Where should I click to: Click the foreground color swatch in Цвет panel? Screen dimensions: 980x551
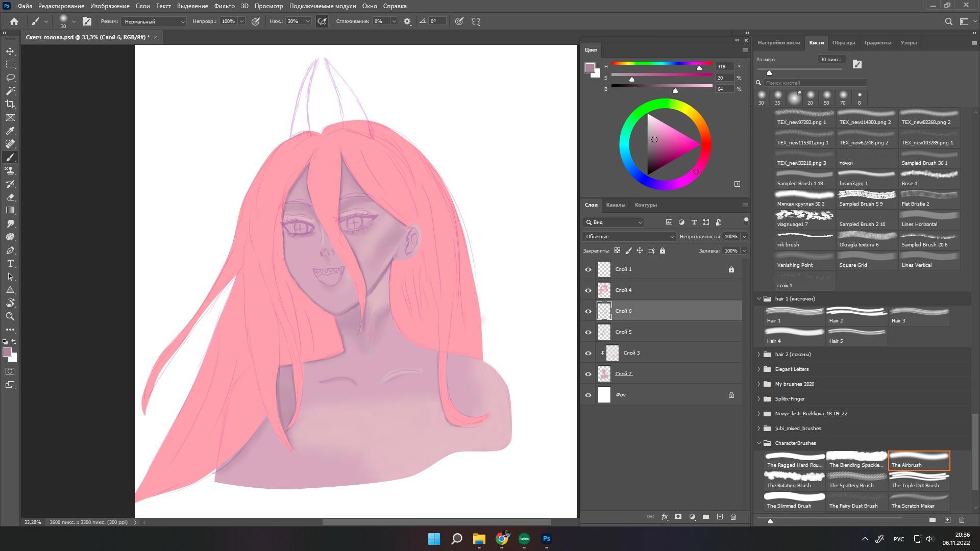tap(590, 67)
